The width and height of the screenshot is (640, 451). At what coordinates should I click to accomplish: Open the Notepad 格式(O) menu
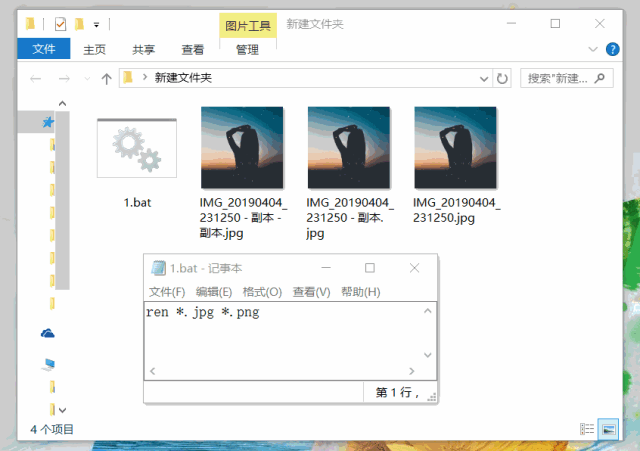(262, 292)
